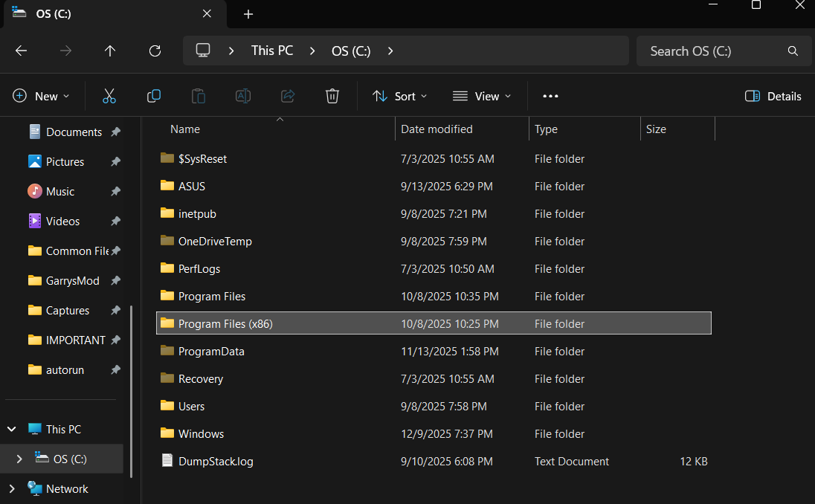
Task: Select the Program Files folder name
Action: tap(211, 296)
